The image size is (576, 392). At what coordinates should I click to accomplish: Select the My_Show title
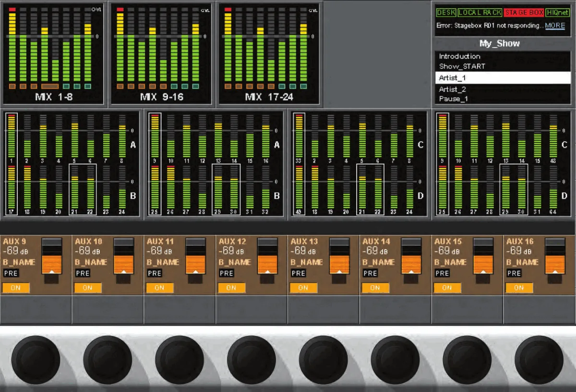coord(500,44)
